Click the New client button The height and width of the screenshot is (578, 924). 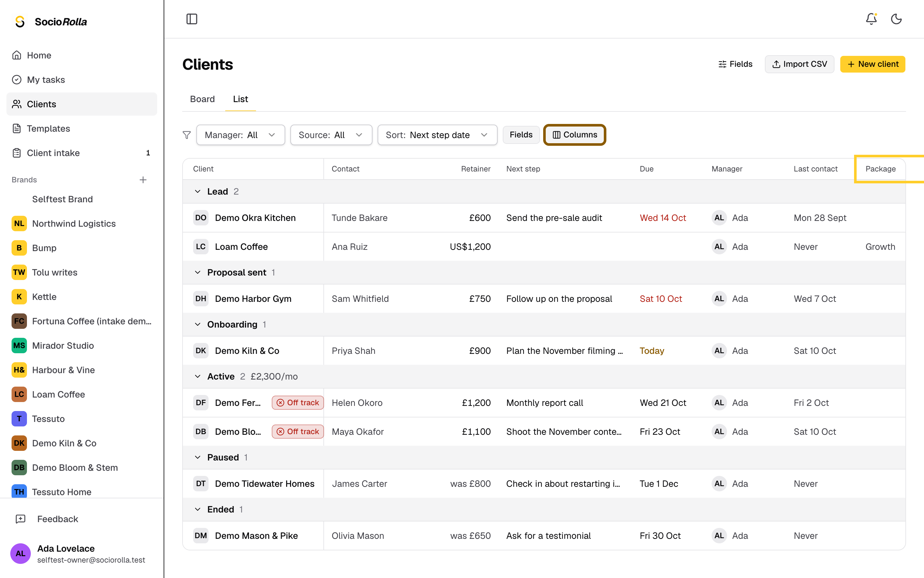(x=872, y=64)
